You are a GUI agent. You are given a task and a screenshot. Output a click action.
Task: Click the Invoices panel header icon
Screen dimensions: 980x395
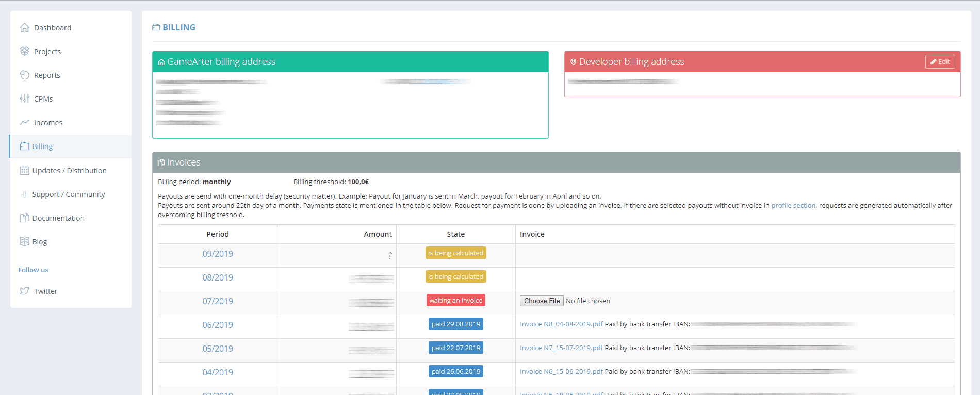161,162
